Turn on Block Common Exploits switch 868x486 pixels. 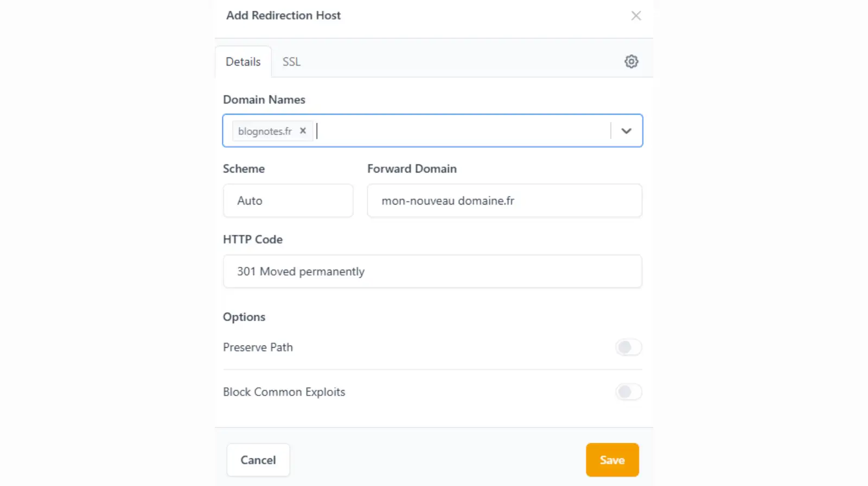(628, 392)
